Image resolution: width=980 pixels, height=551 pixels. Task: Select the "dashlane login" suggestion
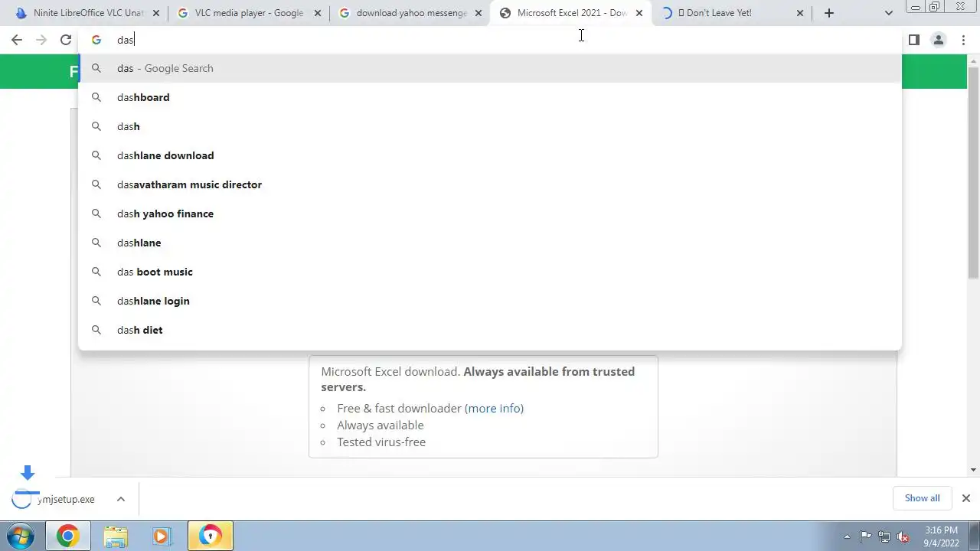[x=490, y=301]
